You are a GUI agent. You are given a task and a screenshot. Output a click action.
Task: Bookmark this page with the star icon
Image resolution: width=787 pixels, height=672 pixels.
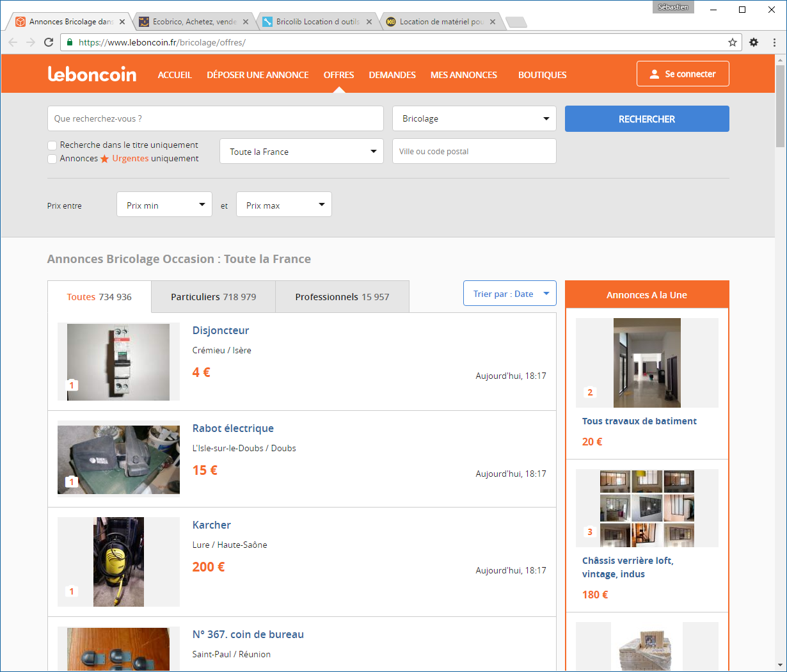[733, 42]
